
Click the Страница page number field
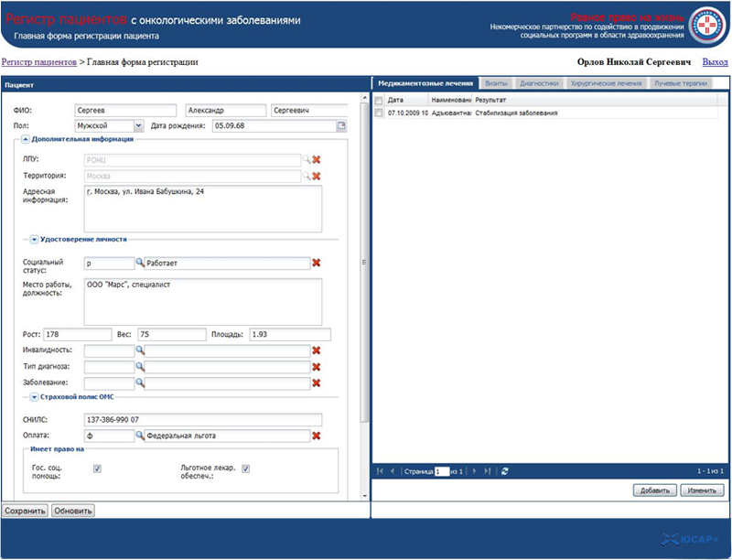coord(442,471)
